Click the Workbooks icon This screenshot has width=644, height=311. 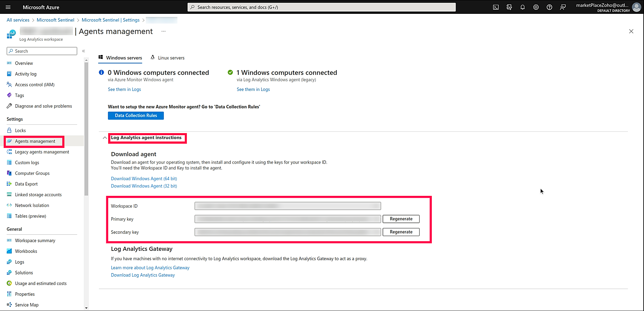(x=9, y=251)
